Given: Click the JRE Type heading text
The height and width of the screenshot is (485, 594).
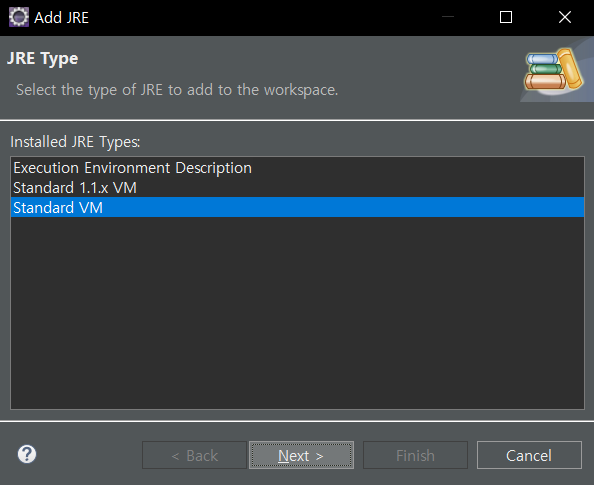Looking at the screenshot, I should tap(42, 59).
